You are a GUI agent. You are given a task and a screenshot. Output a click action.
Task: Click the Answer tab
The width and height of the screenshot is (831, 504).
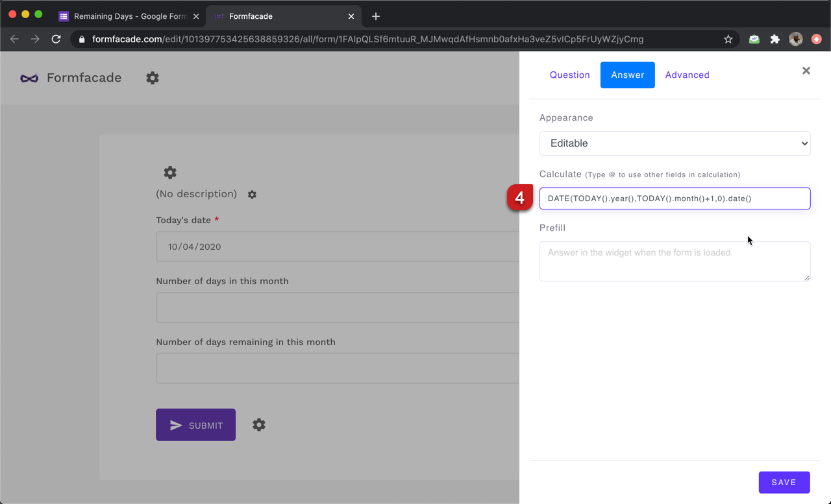coord(627,75)
